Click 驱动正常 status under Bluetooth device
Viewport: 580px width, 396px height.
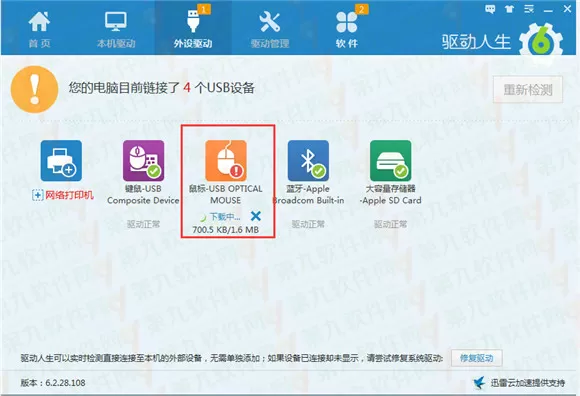(x=308, y=224)
